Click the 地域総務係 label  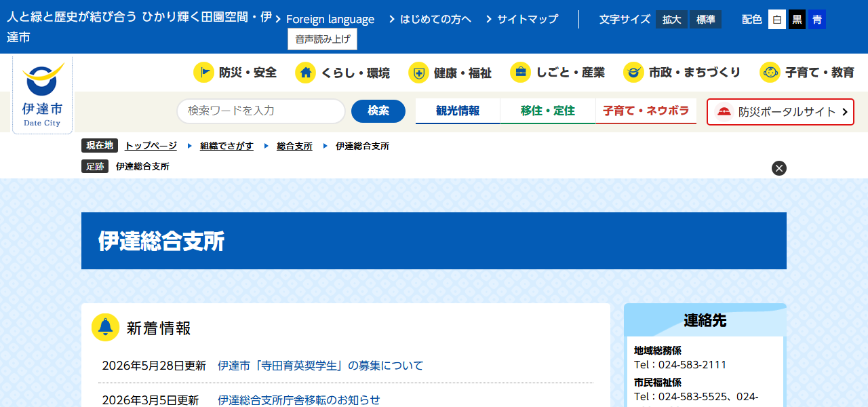coord(658,351)
